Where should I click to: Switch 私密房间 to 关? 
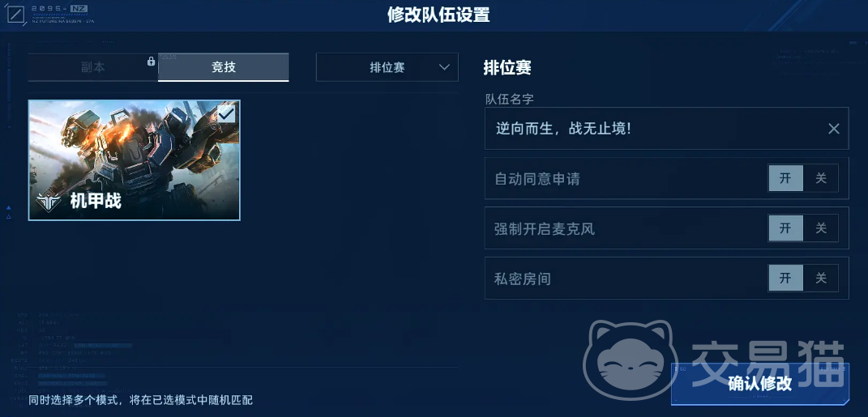click(x=821, y=278)
